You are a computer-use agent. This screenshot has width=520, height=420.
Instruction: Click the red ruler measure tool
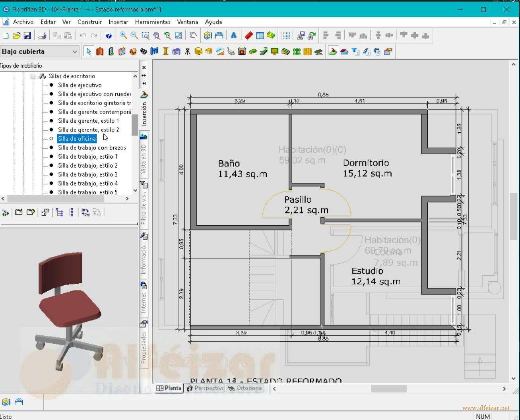[249, 35]
